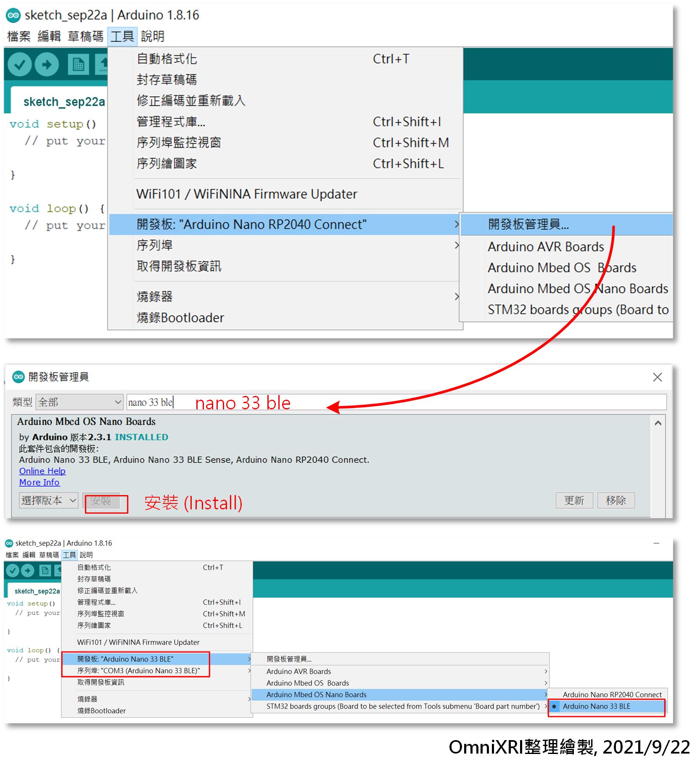This screenshot has width=700, height=767.
Task: Open the 編輯 menu in the lower Arduino window
Action: 29,555
